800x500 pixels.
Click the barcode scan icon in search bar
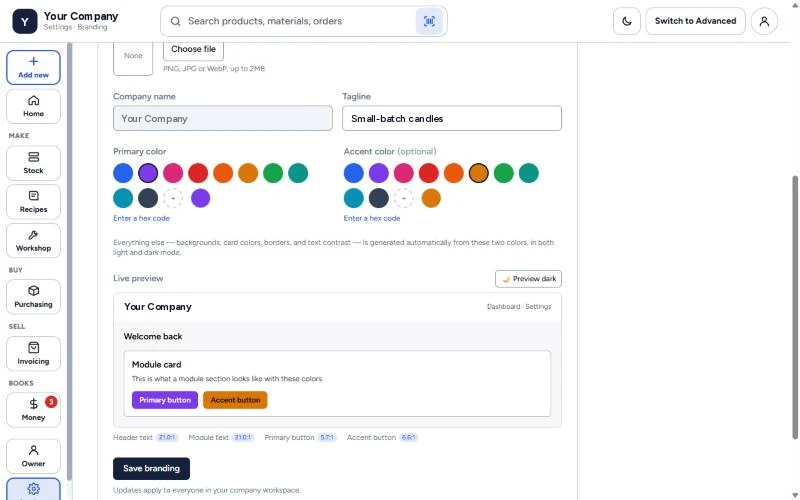pyautogui.click(x=429, y=21)
